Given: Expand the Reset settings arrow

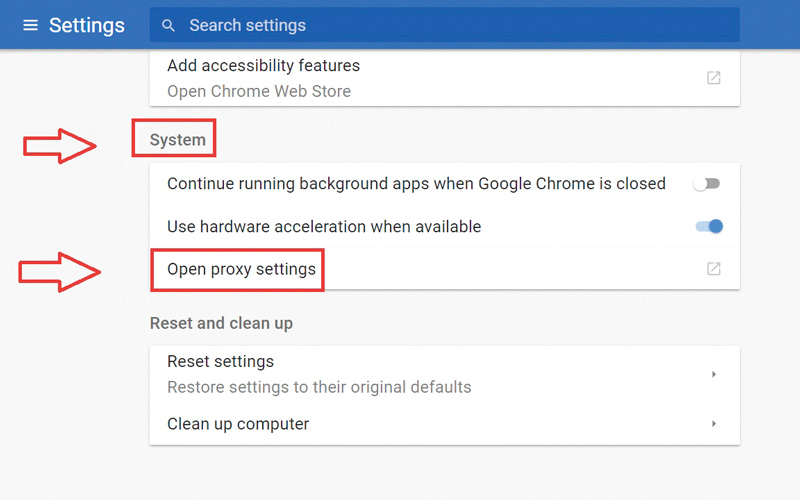Looking at the screenshot, I should click(x=713, y=374).
